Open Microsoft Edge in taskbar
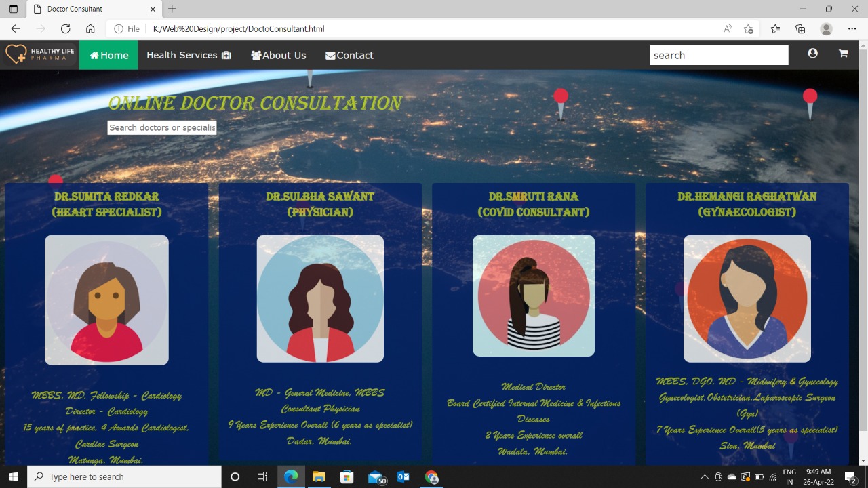 (291, 477)
